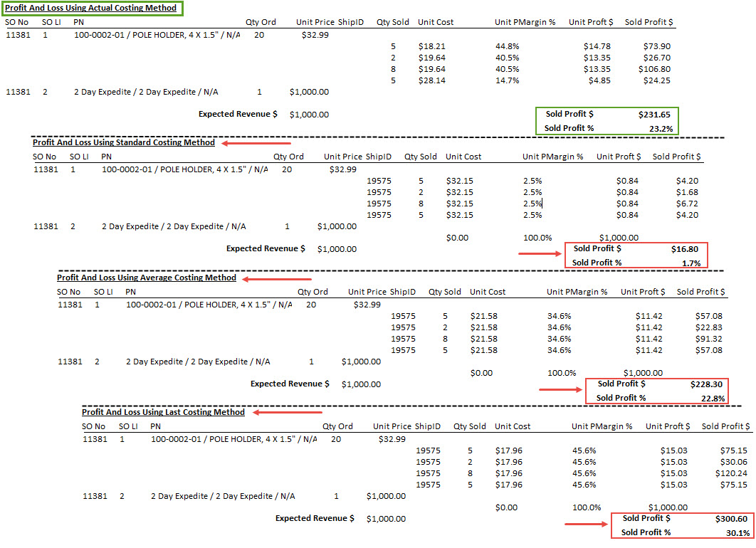Click the $16.80 standard costing profit

tap(685, 249)
